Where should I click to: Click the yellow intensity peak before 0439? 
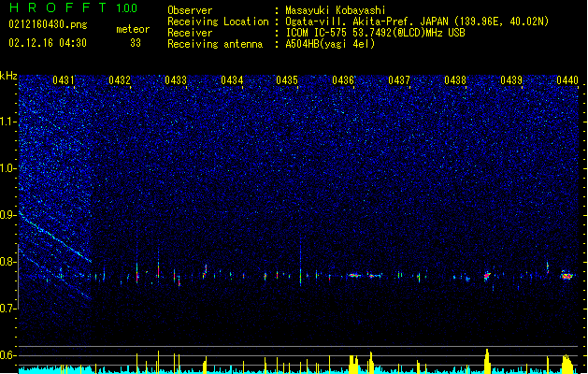click(487, 361)
